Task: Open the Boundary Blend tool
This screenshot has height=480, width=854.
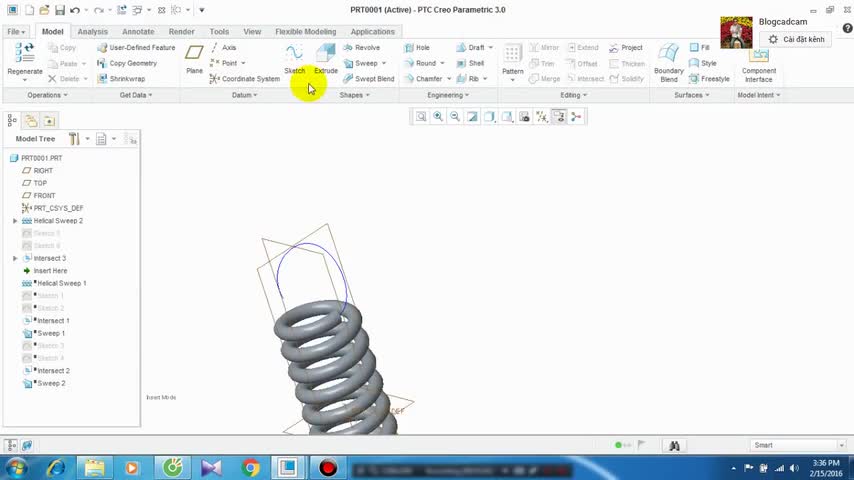Action: [x=669, y=63]
